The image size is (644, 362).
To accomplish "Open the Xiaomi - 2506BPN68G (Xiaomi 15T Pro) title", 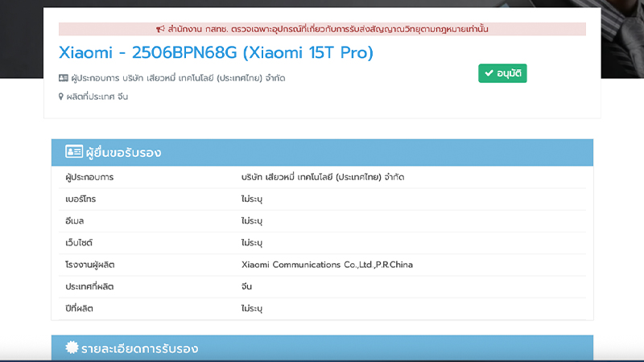I will (216, 52).
